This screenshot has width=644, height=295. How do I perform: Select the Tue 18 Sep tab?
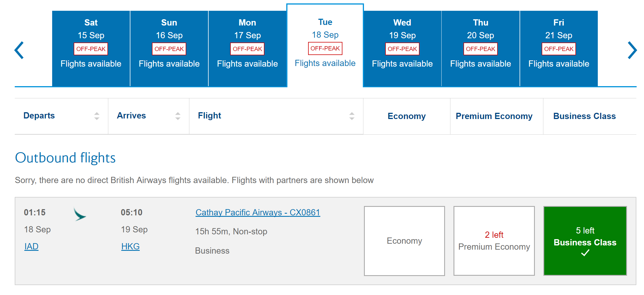click(x=325, y=45)
